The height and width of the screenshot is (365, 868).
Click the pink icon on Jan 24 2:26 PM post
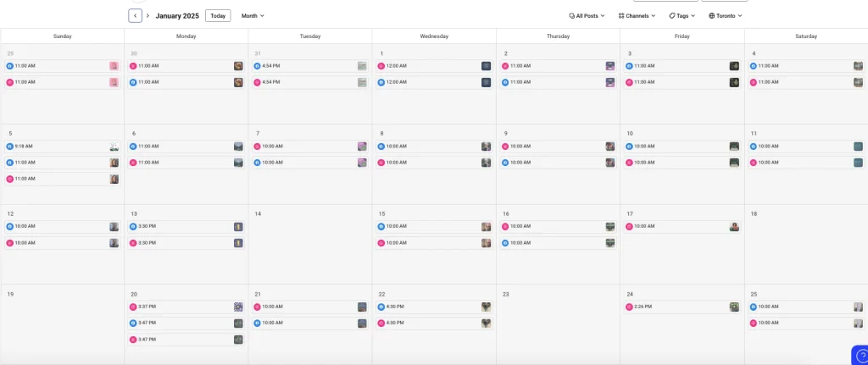(x=629, y=307)
